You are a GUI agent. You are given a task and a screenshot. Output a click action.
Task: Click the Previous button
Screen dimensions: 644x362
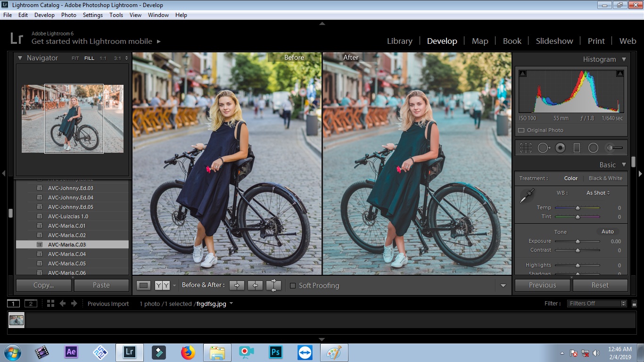click(543, 285)
